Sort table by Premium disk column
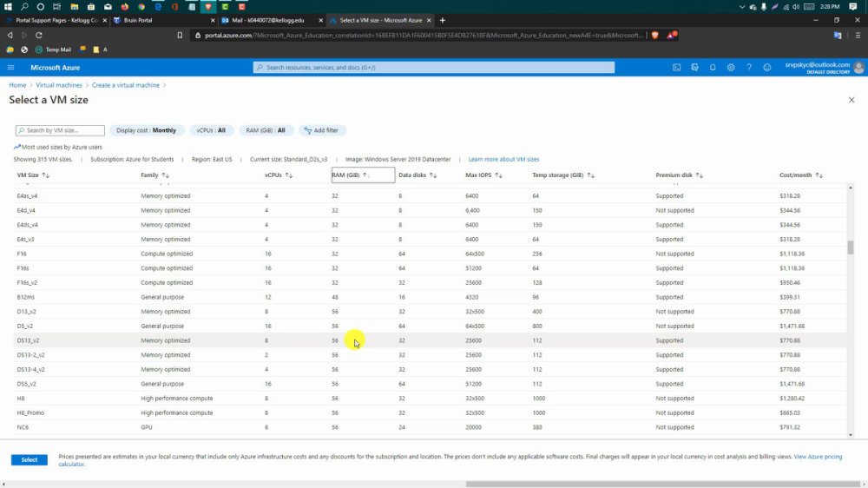Screen dimensions: 868x488 point(680,175)
